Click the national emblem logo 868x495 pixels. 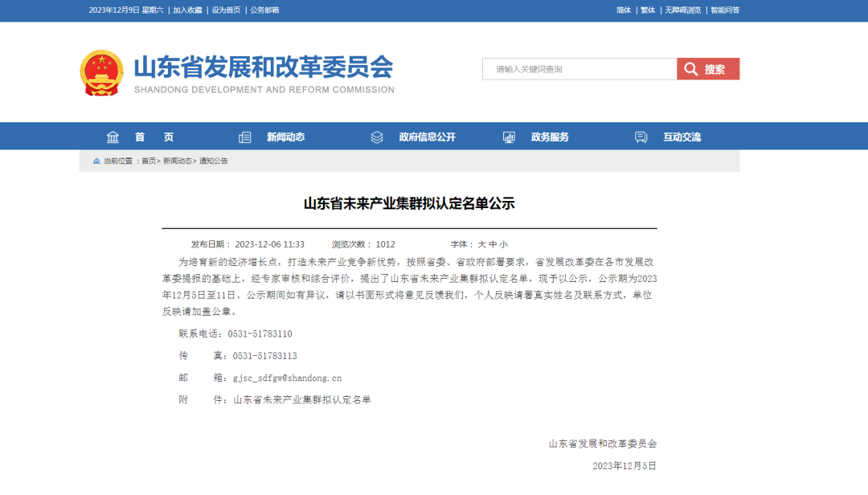click(x=101, y=72)
